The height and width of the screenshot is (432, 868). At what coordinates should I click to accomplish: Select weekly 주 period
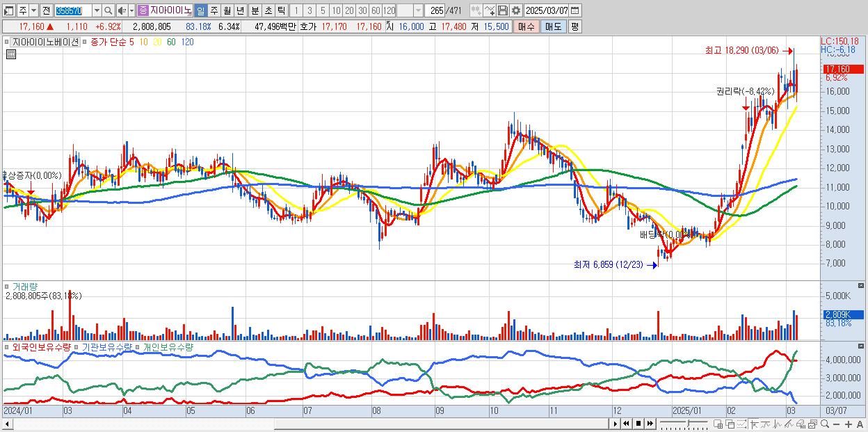(x=214, y=10)
